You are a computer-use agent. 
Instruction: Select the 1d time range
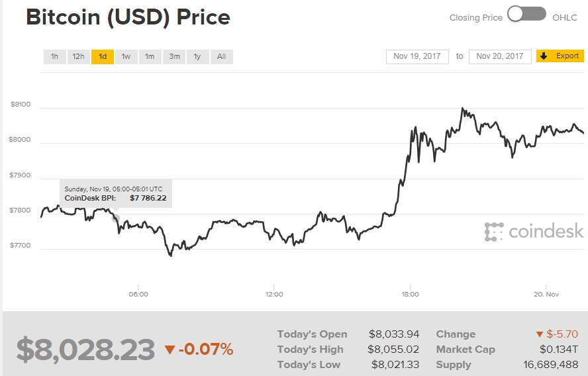point(102,57)
